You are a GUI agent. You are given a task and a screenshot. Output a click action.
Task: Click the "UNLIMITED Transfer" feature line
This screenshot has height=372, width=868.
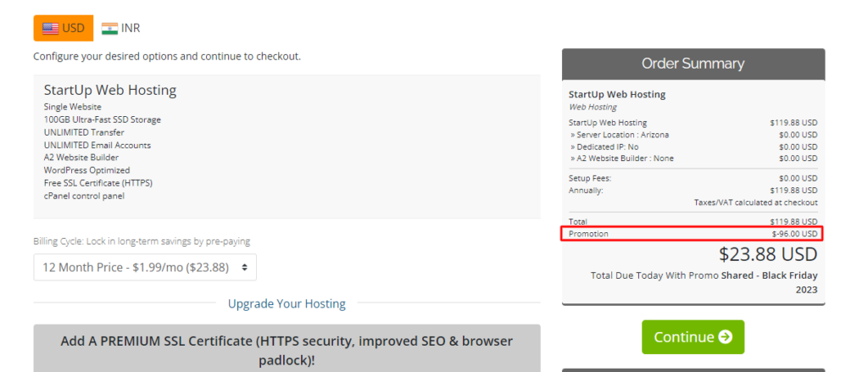tap(84, 132)
